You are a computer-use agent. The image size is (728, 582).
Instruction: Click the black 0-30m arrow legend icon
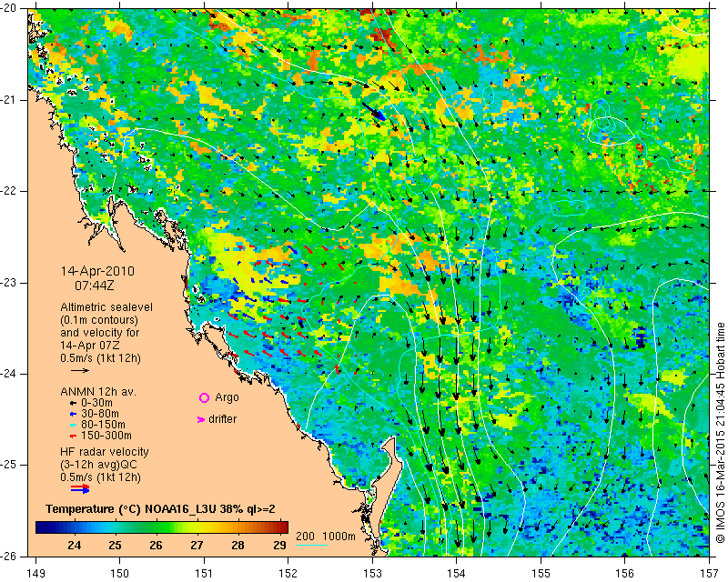coord(73,403)
